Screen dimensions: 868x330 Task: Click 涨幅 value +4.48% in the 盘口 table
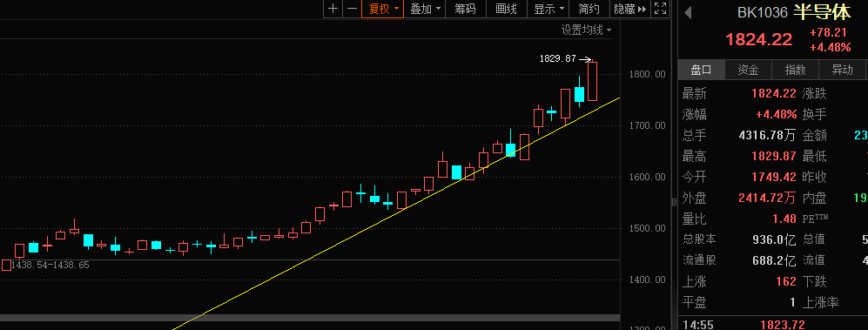tap(776, 115)
